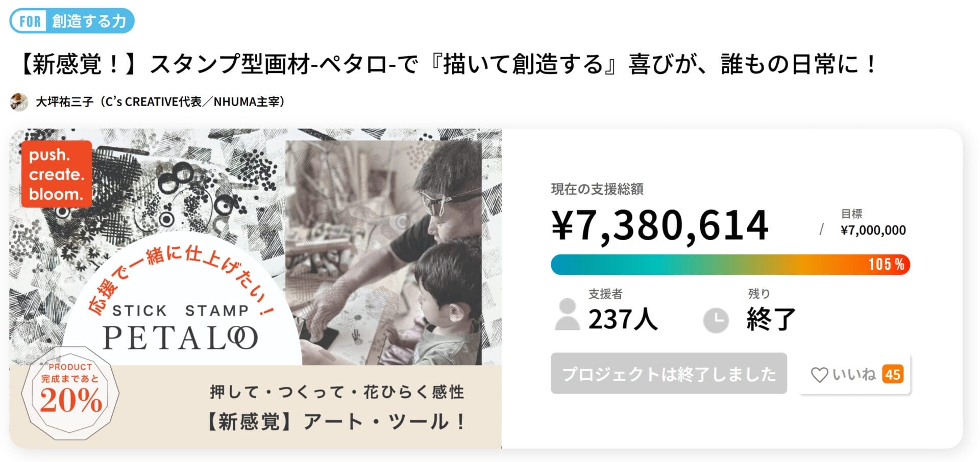Click the author's round avatar image
980x462 pixels.
click(x=19, y=102)
